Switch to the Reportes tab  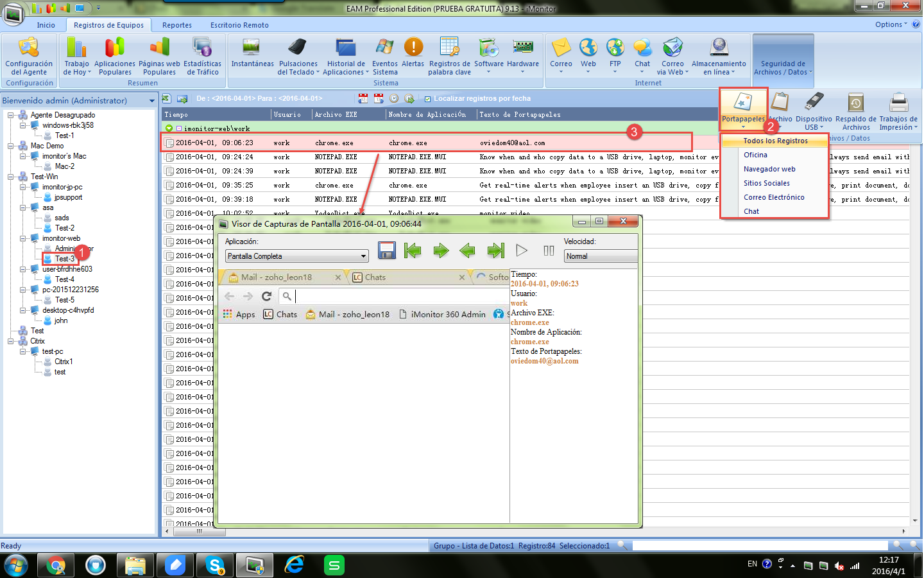pos(177,25)
